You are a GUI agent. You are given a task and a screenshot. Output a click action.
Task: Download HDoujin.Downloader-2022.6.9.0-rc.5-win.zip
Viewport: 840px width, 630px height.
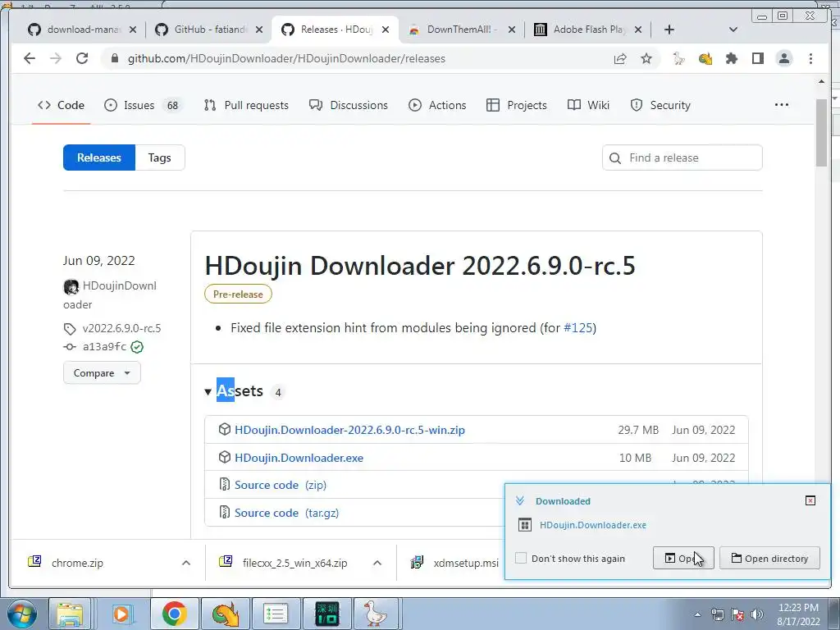349,430
